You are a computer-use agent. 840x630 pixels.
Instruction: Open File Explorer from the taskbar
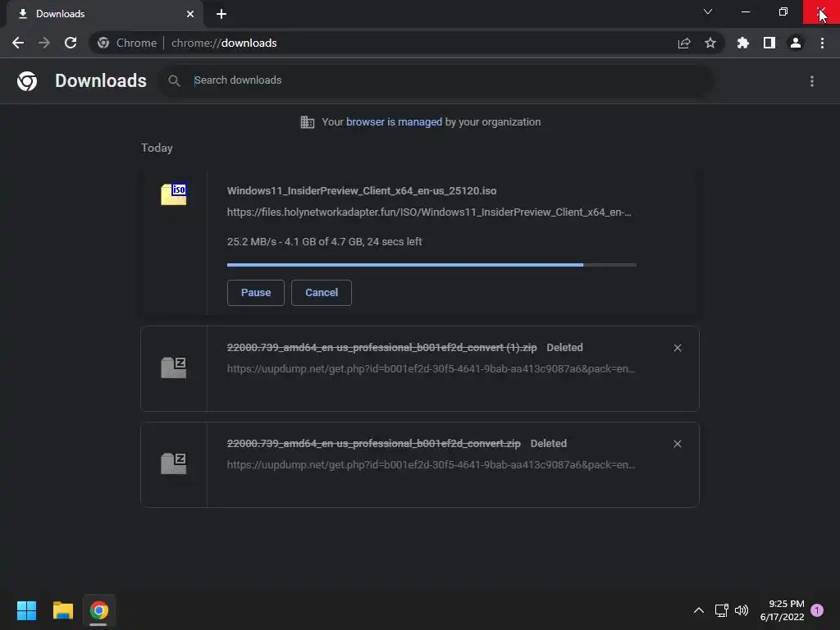(x=62, y=610)
